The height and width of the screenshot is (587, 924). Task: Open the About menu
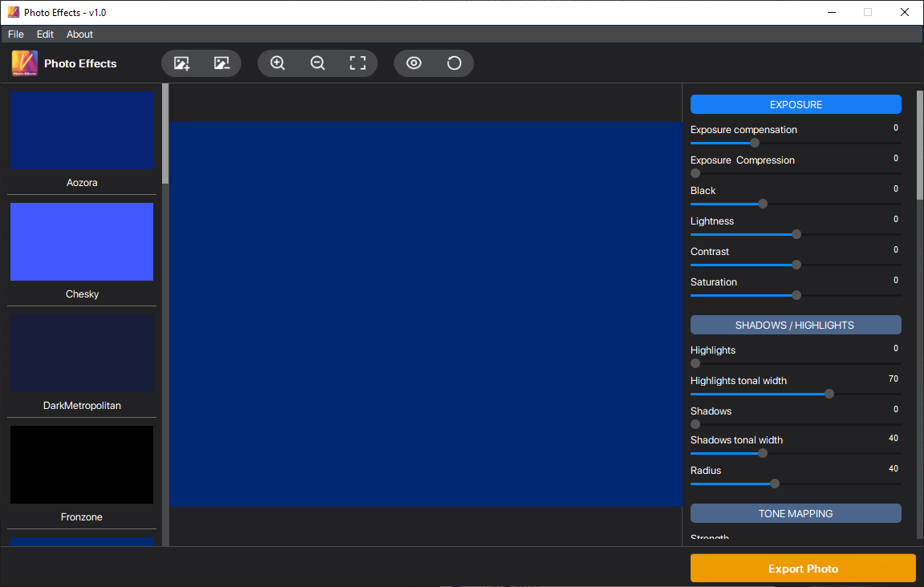tap(79, 34)
